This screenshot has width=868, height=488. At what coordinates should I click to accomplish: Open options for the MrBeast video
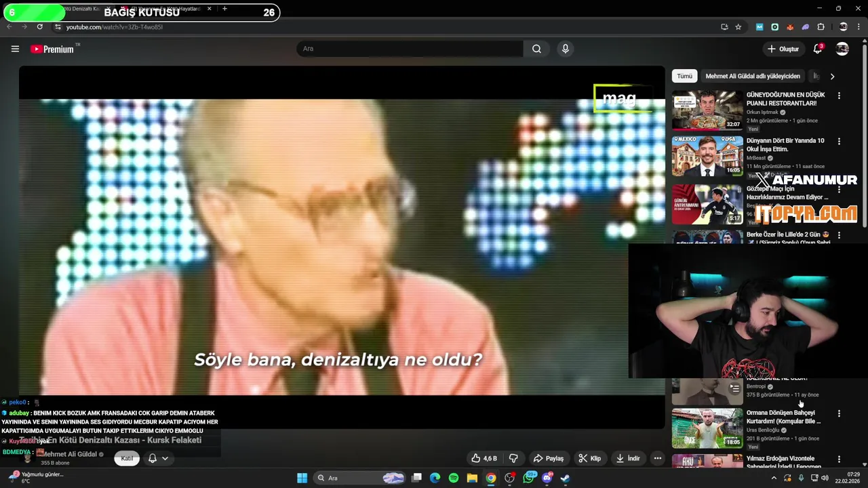tap(839, 142)
